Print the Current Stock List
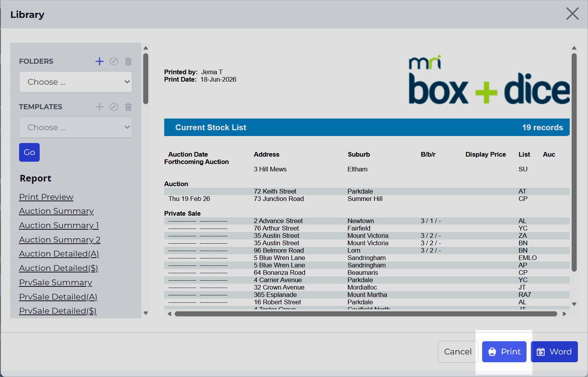This screenshot has height=377, width=588. [x=504, y=352]
